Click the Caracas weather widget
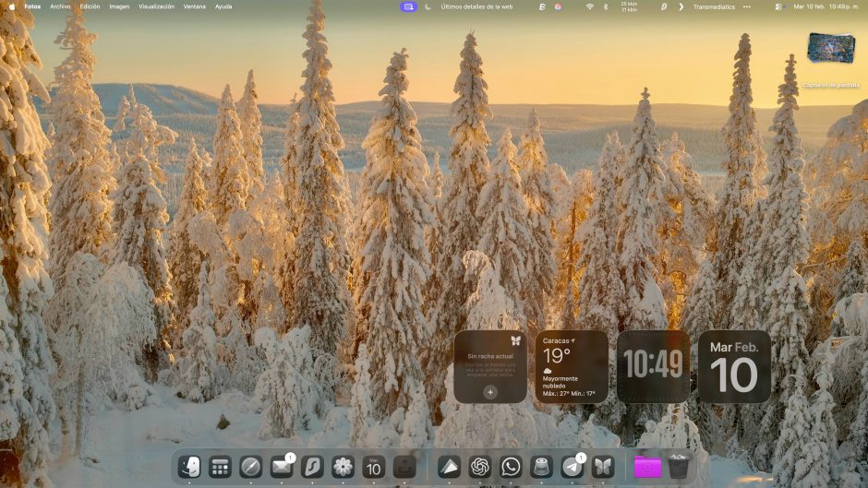 572,367
